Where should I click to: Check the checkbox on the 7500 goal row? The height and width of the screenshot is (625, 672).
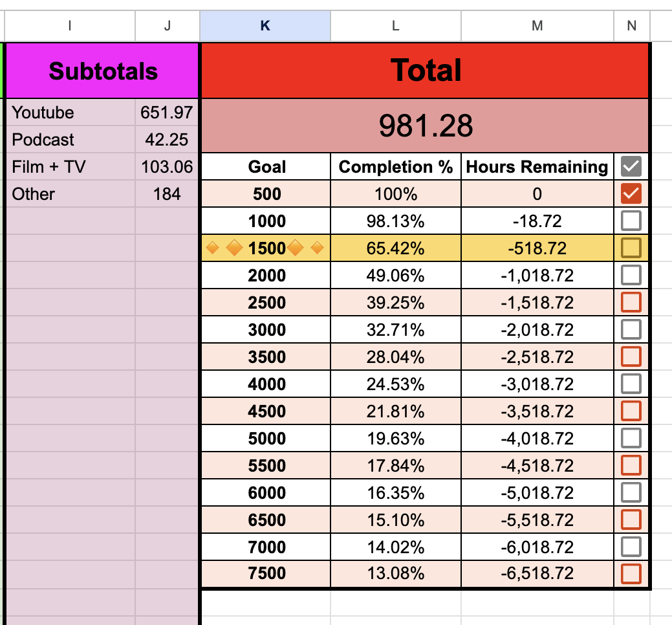[x=630, y=573]
